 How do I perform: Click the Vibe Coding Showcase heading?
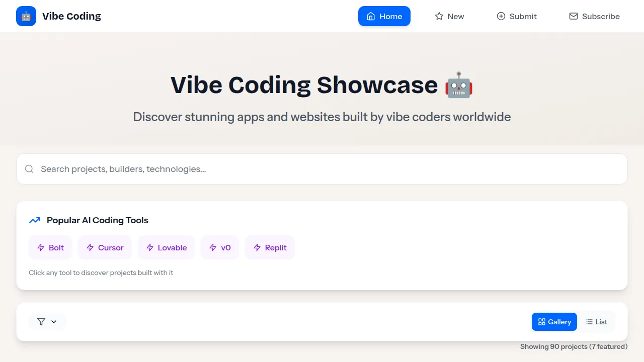tap(322, 84)
